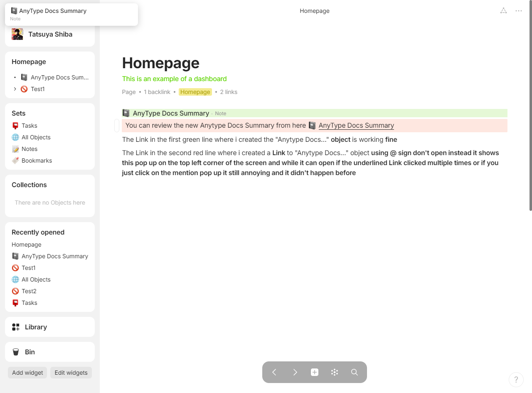Open the 1 backlink relation
Screen dimensions: 532x393
(157, 92)
